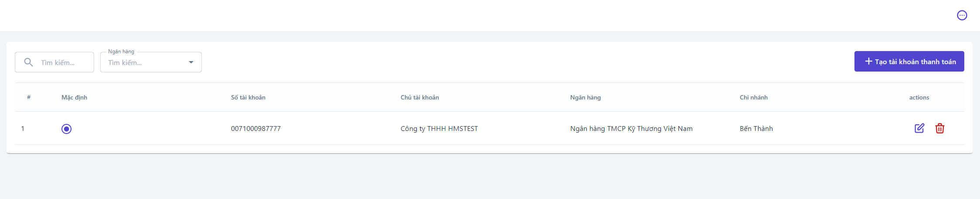Delete the Công ty THHH HMSTEST account
The image size is (980, 199).
(x=939, y=128)
